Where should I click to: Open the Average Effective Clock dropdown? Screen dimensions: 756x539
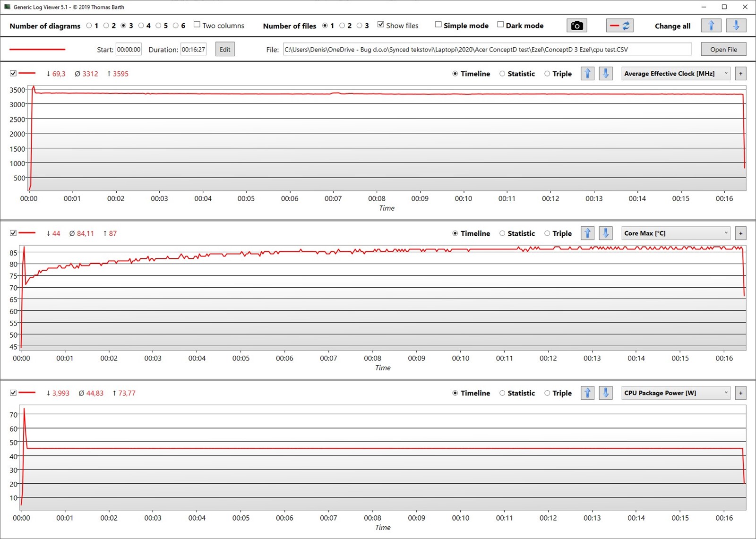coord(676,74)
